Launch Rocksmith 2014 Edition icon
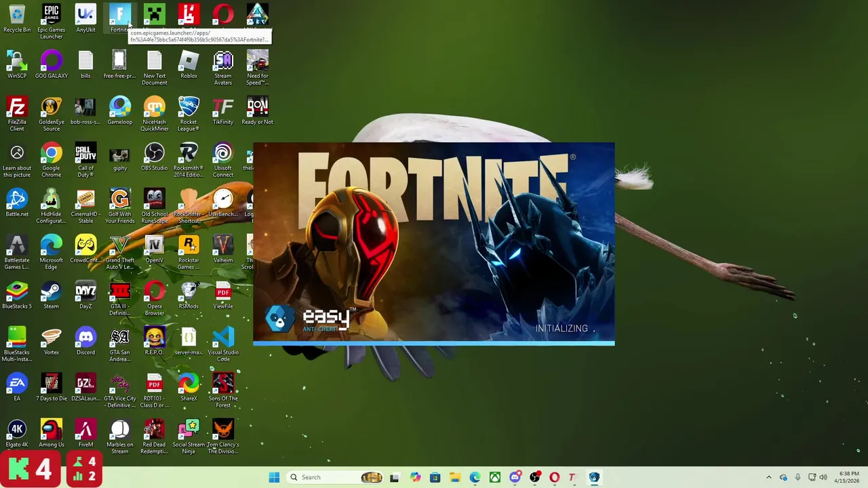The height and width of the screenshot is (488, 868). tap(189, 160)
